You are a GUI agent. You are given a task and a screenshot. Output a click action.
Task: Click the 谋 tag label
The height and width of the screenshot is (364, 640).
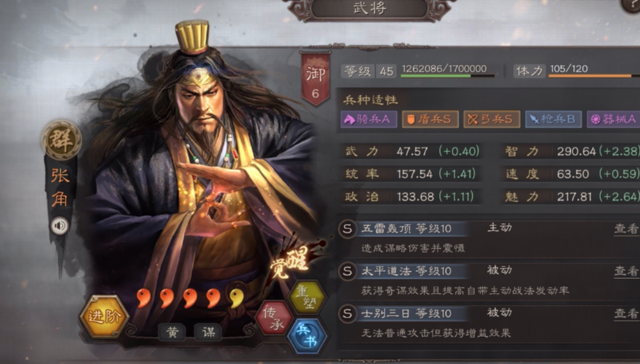pos(208,332)
